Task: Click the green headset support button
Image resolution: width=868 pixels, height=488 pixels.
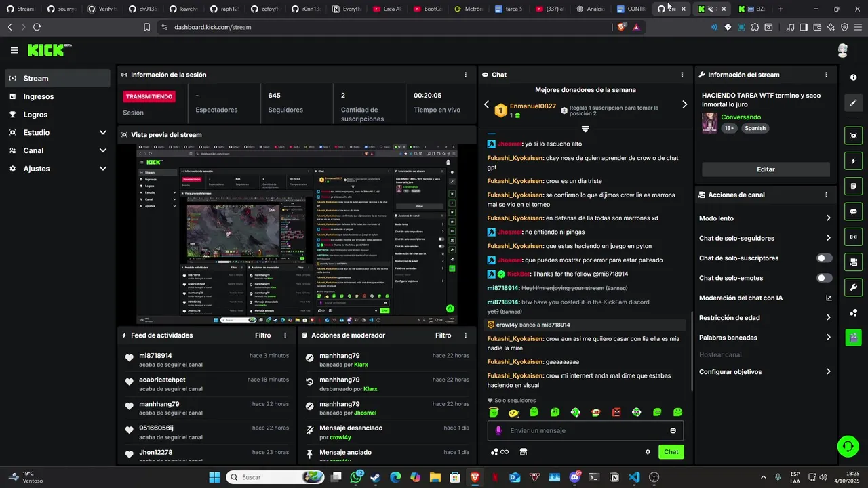Action: [x=847, y=446]
